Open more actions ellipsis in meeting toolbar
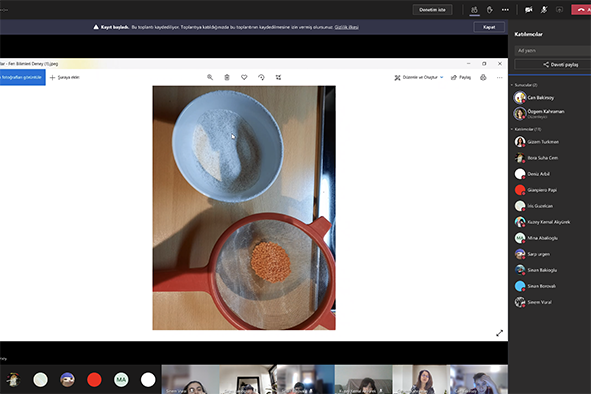 [505, 10]
